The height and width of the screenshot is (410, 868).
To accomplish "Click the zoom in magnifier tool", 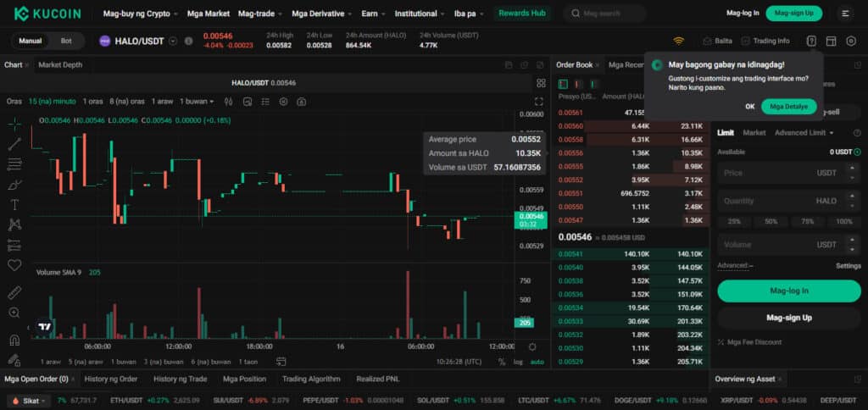I will coord(14,313).
